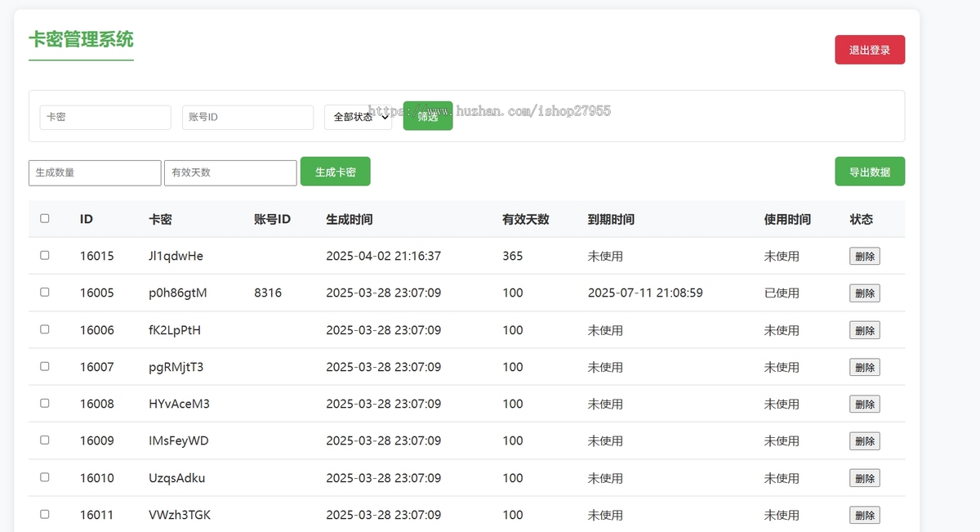The image size is (980, 532).
Task: Select card key text HYvAceM3
Action: 179,404
